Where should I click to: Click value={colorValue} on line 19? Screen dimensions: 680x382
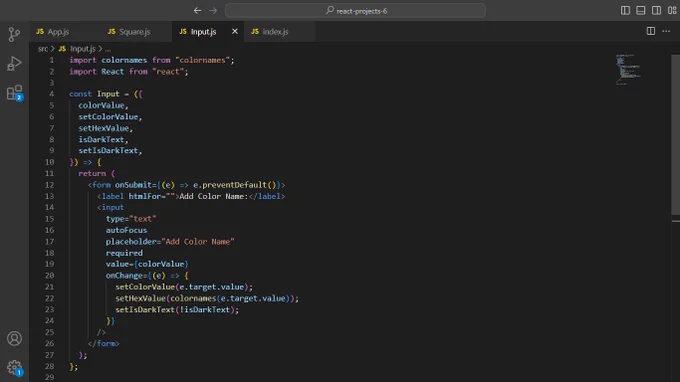pyautogui.click(x=147, y=264)
